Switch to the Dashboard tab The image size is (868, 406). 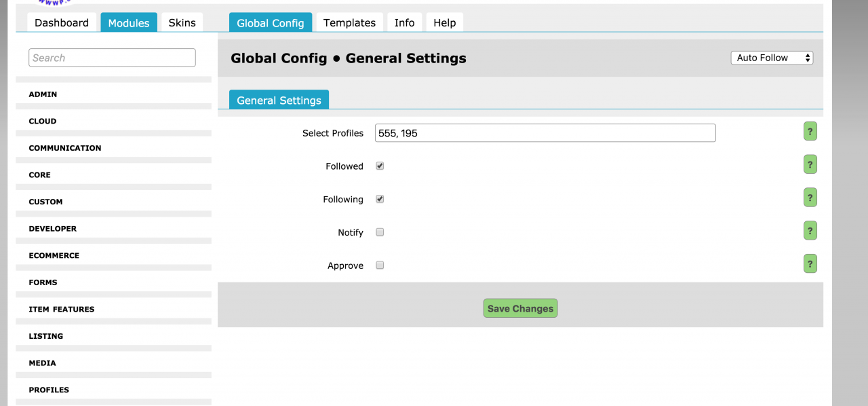pyautogui.click(x=62, y=22)
